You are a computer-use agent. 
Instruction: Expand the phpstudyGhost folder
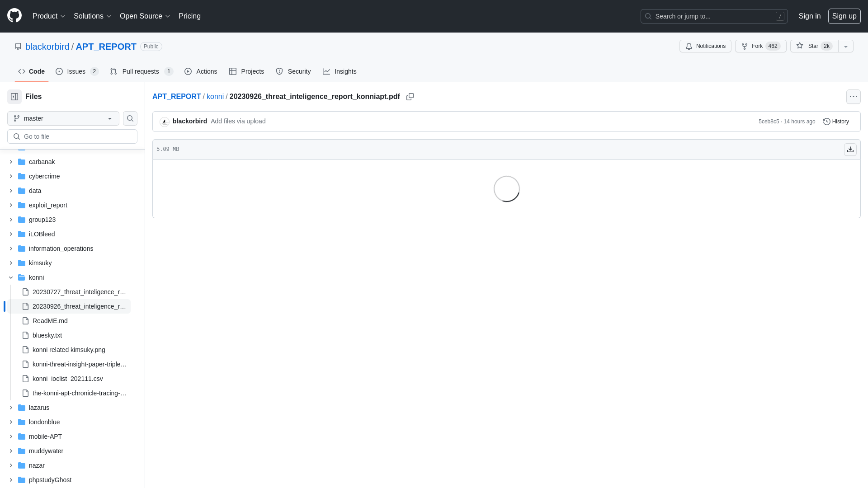coord(11,480)
